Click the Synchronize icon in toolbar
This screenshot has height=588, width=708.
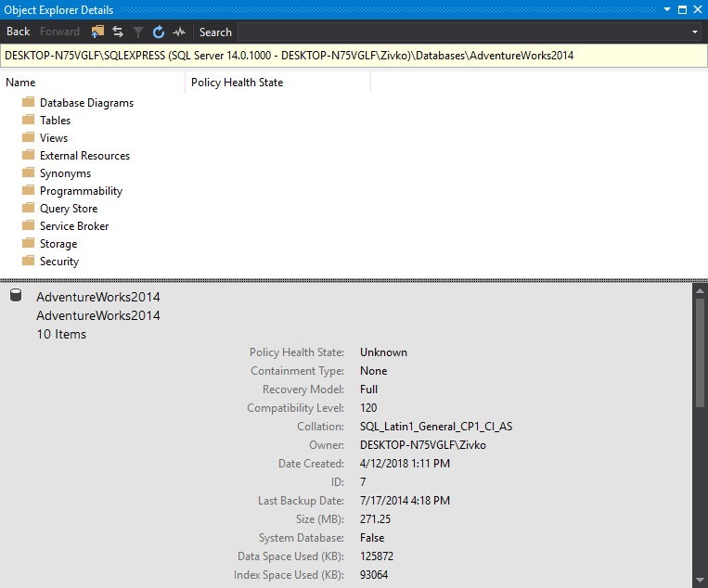pos(118,32)
